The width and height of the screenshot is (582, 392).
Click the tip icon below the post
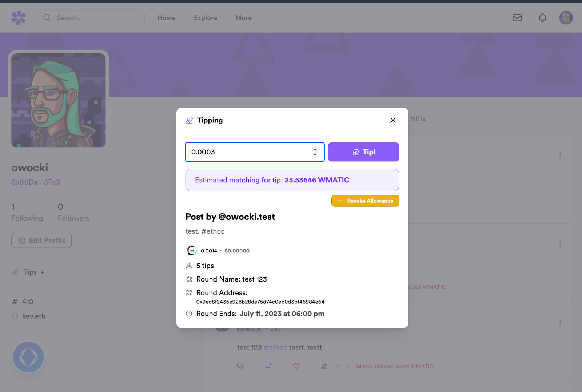click(x=324, y=366)
